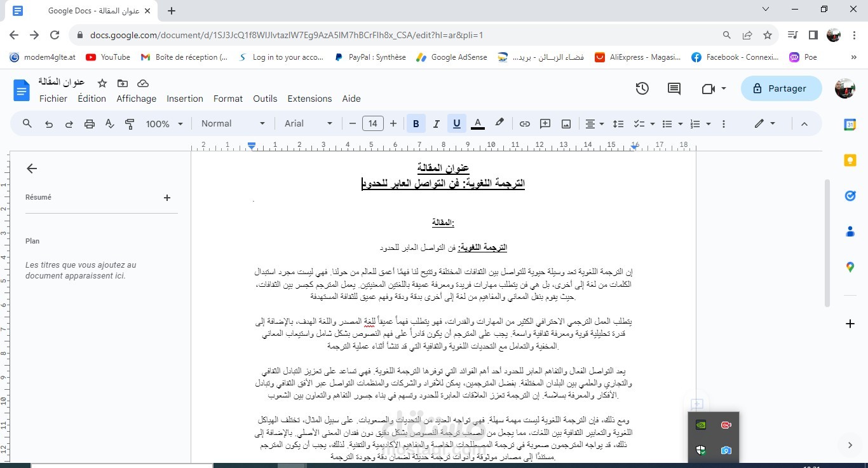The height and width of the screenshot is (468, 868).
Task: Open a new browser tab
Action: (172, 11)
